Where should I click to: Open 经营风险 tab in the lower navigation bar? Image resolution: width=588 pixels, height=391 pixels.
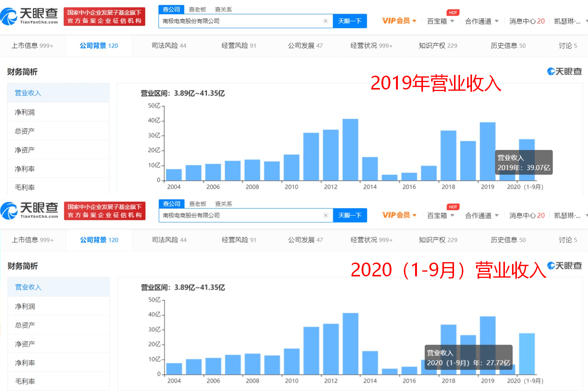click(239, 240)
